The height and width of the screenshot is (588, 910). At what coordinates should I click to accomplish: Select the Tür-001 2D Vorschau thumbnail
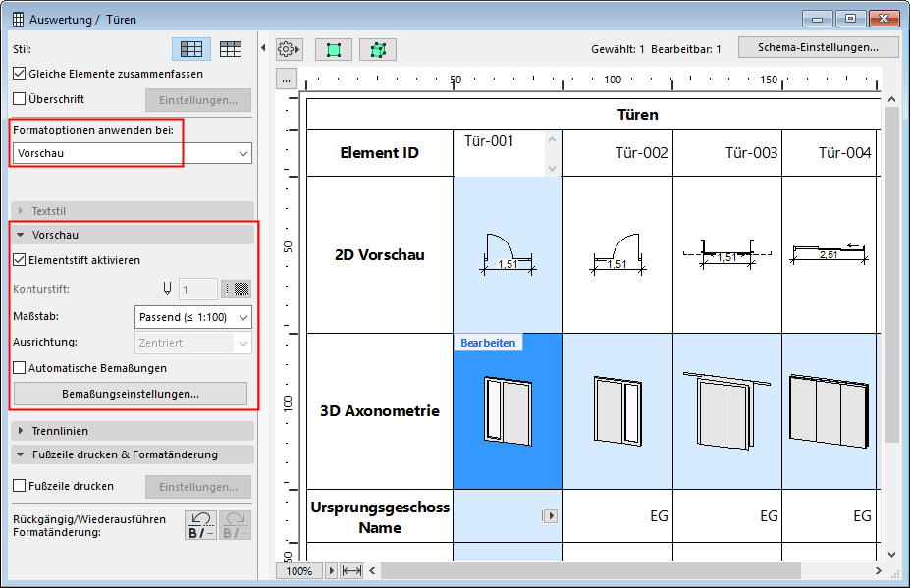coord(508,253)
